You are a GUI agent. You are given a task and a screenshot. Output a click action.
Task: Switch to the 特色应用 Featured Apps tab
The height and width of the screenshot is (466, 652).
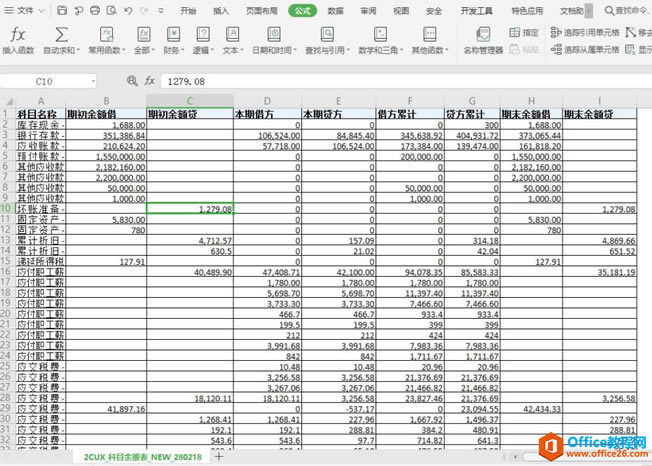coord(527,11)
